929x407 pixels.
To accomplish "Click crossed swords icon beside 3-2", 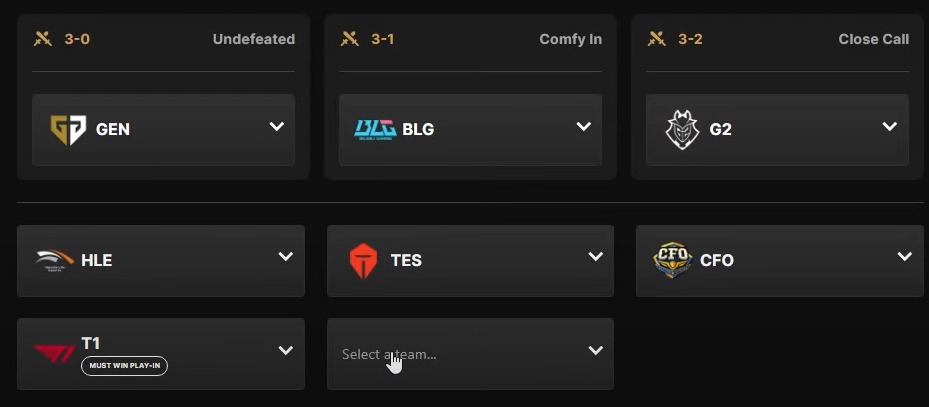I will [656, 39].
